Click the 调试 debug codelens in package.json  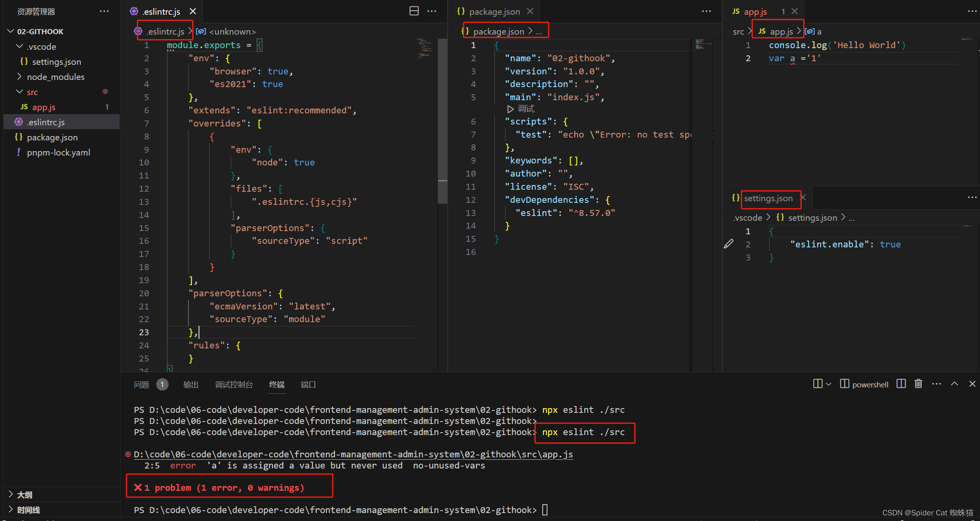(526, 109)
